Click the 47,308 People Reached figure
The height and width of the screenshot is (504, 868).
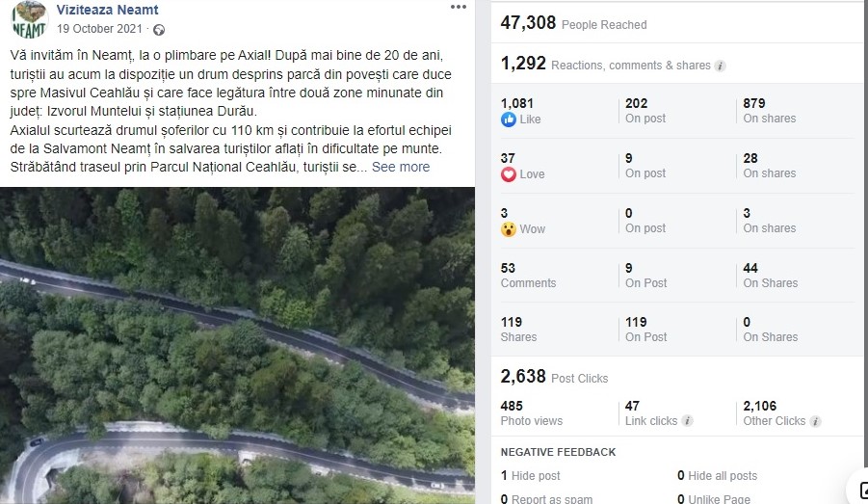[573, 23]
